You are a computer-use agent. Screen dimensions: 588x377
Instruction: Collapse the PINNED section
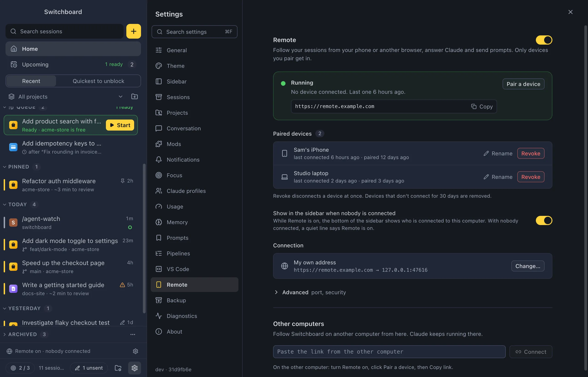tap(4, 167)
